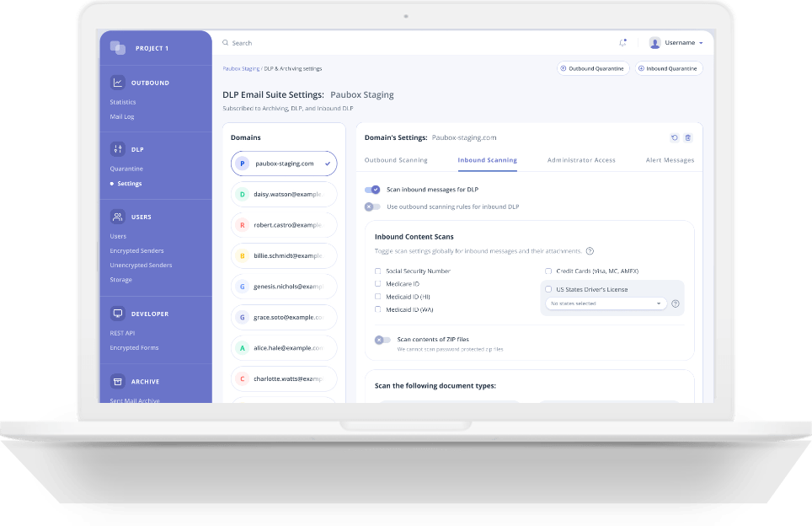The height and width of the screenshot is (526, 812).
Task: Click the DLP sliders icon in the sidebar
Action: pos(118,149)
